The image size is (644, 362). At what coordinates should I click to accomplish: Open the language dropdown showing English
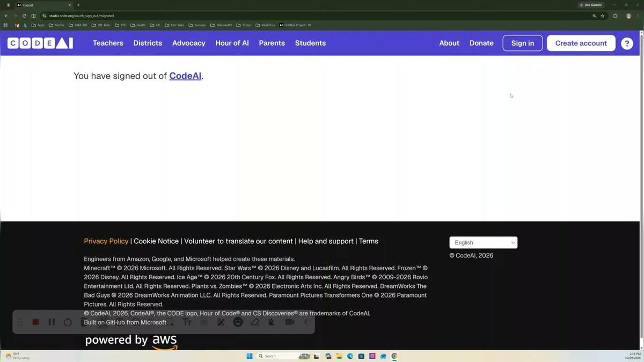tap(484, 243)
